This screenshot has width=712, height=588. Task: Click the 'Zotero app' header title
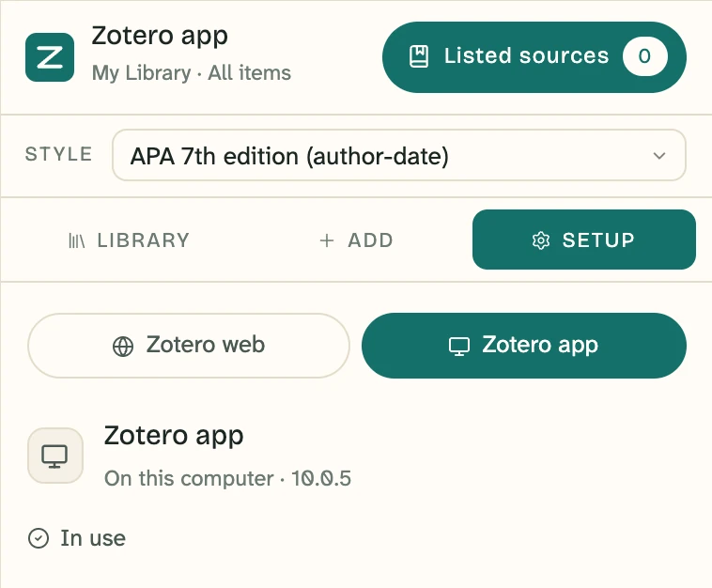(x=160, y=37)
